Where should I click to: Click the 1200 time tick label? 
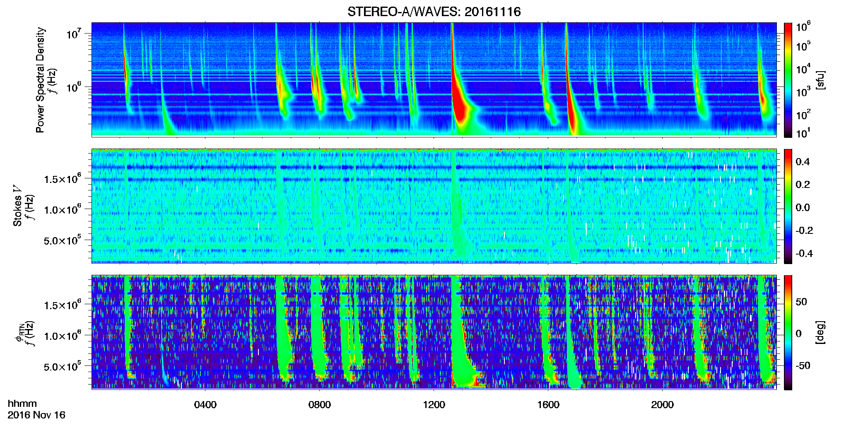point(434,405)
